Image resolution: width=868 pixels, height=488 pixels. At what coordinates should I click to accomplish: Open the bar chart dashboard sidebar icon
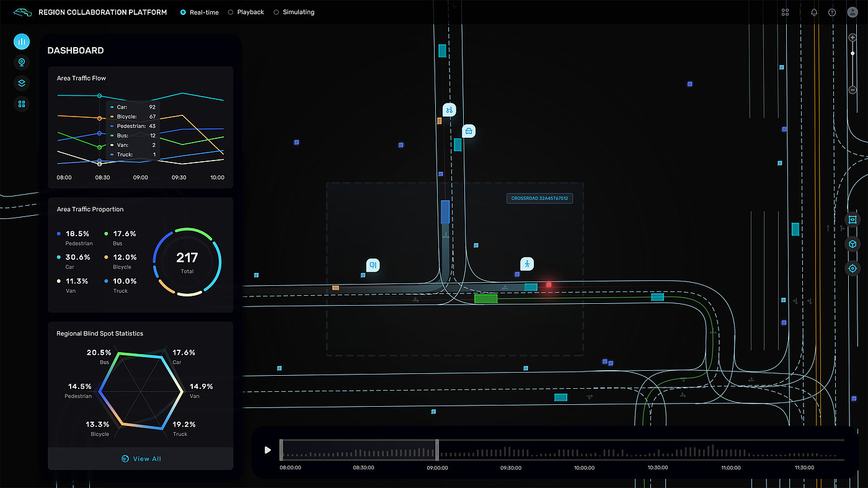pyautogui.click(x=22, y=42)
